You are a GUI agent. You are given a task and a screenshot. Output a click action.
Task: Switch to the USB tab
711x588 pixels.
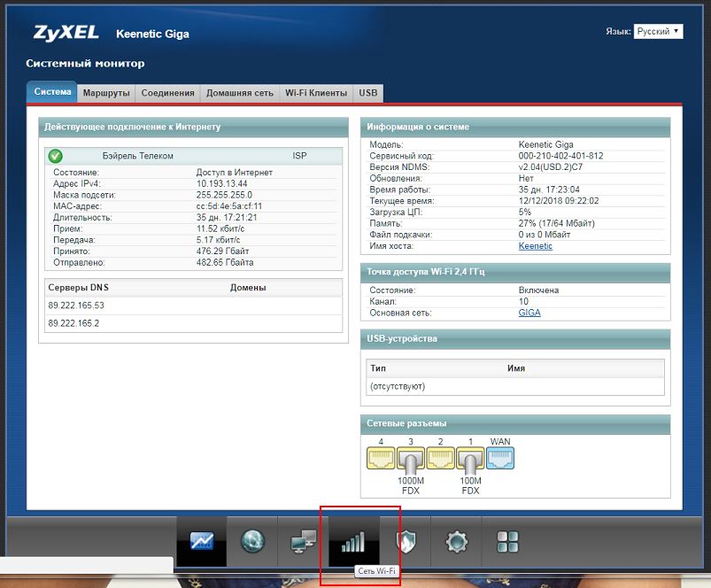point(367,93)
